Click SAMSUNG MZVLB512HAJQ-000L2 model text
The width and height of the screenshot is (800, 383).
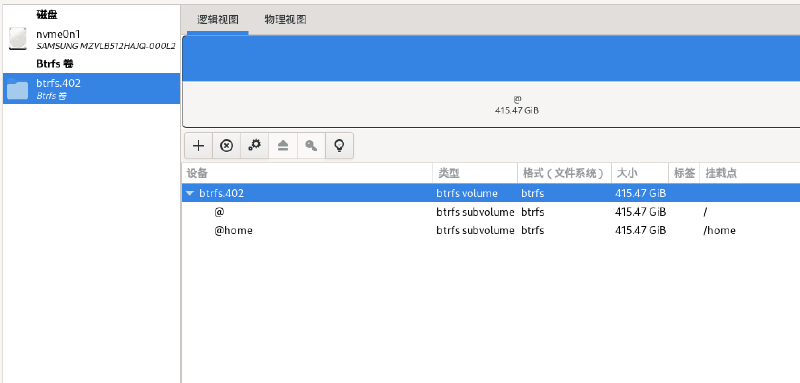106,46
